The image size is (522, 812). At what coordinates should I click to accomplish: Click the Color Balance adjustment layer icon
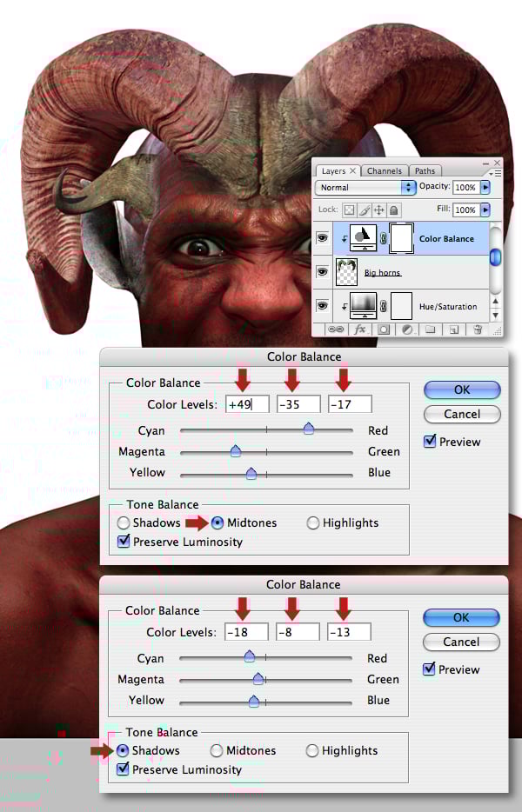click(364, 238)
